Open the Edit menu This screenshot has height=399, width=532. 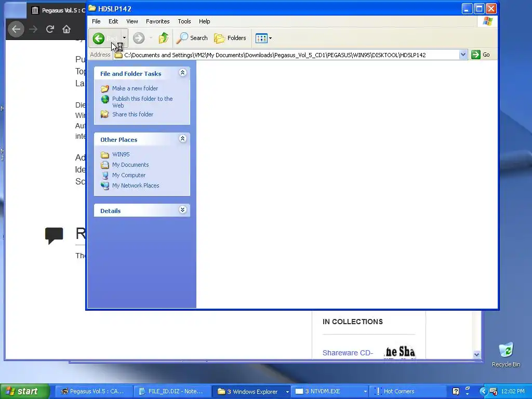(x=113, y=21)
